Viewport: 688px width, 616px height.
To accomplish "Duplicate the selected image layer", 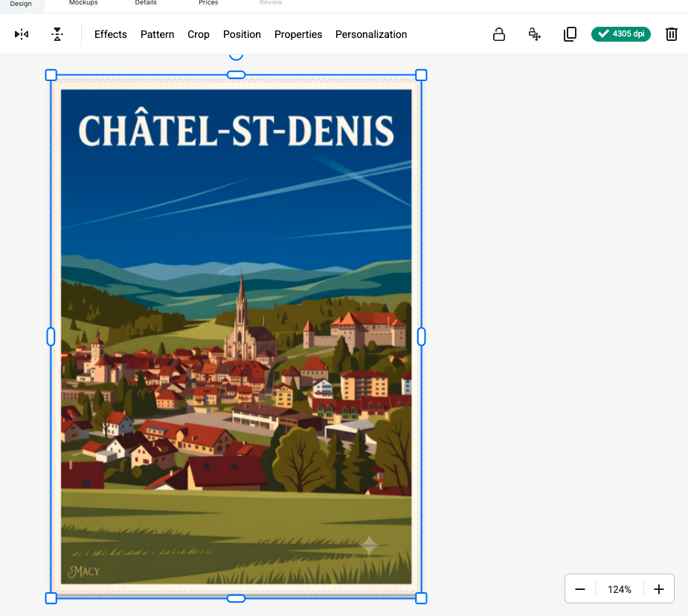I will click(570, 34).
